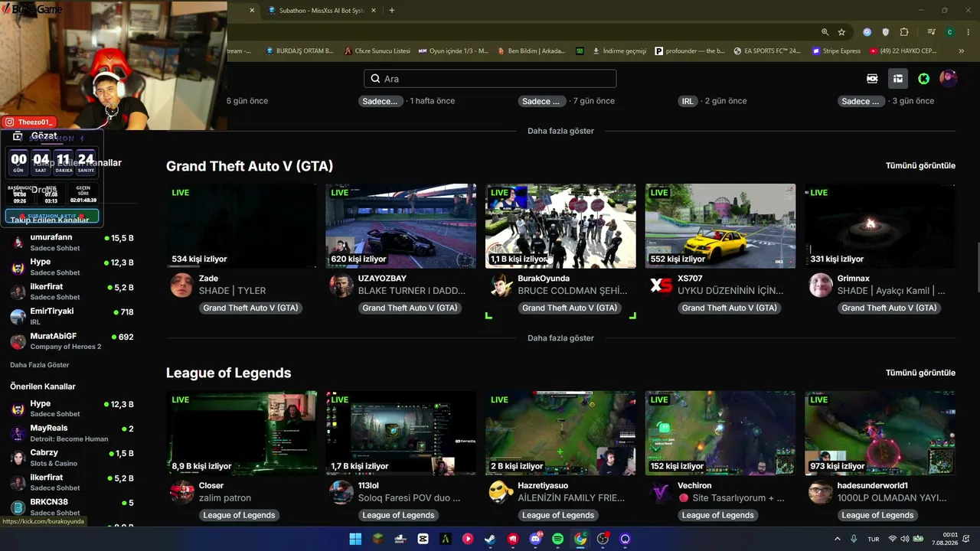Open the Windows Start menu
The width and height of the screenshot is (980, 551).
(355, 539)
